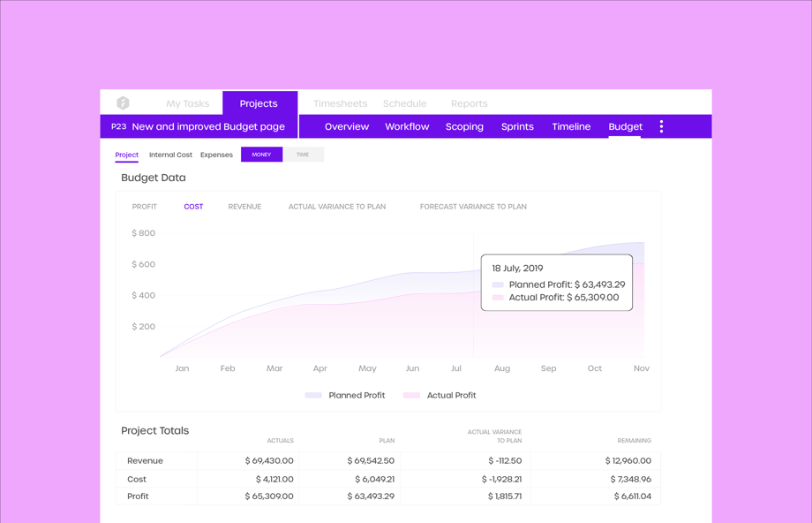This screenshot has width=812, height=523.
Task: Show the PROFIT chart filter
Action: (145, 207)
